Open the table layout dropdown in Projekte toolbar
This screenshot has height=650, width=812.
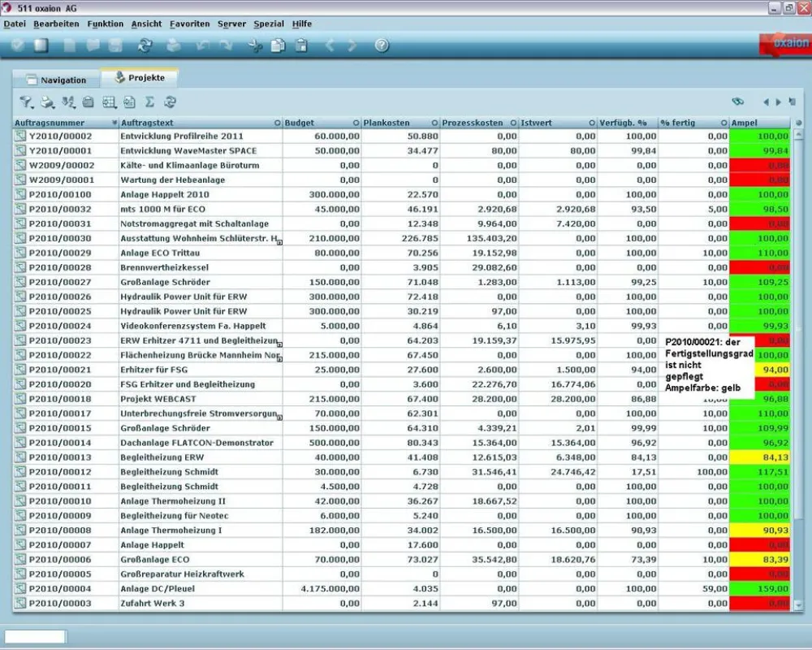coord(110,102)
